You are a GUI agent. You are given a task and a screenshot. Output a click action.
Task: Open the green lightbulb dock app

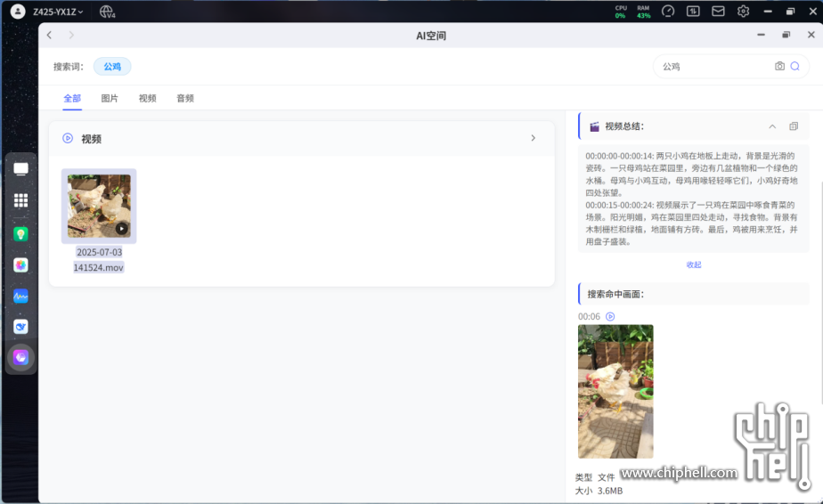click(20, 234)
